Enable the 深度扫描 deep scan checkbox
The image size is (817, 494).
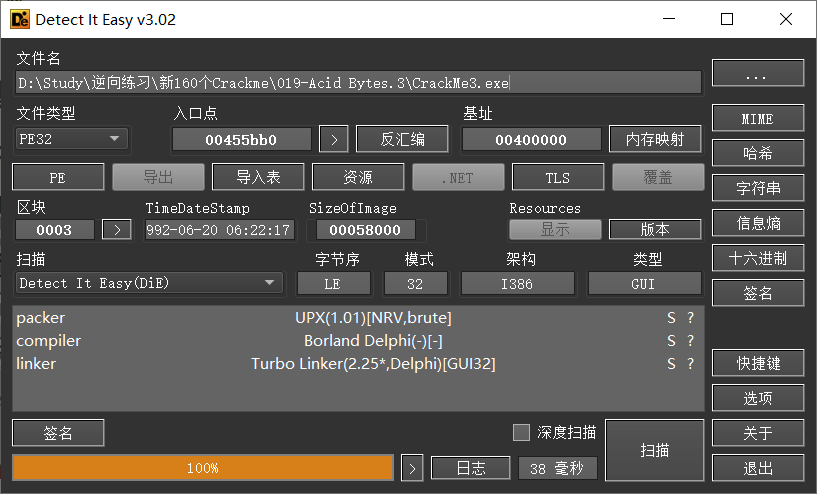coord(521,432)
